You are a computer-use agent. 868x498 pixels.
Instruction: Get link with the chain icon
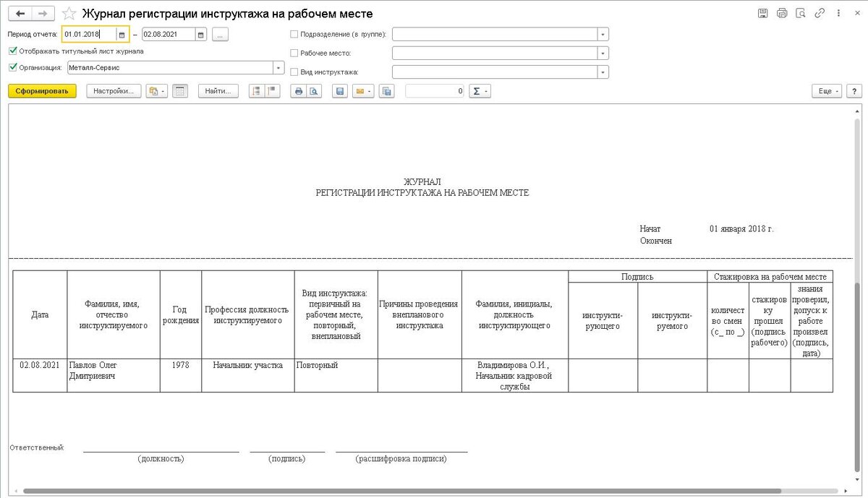pyautogui.click(x=820, y=13)
